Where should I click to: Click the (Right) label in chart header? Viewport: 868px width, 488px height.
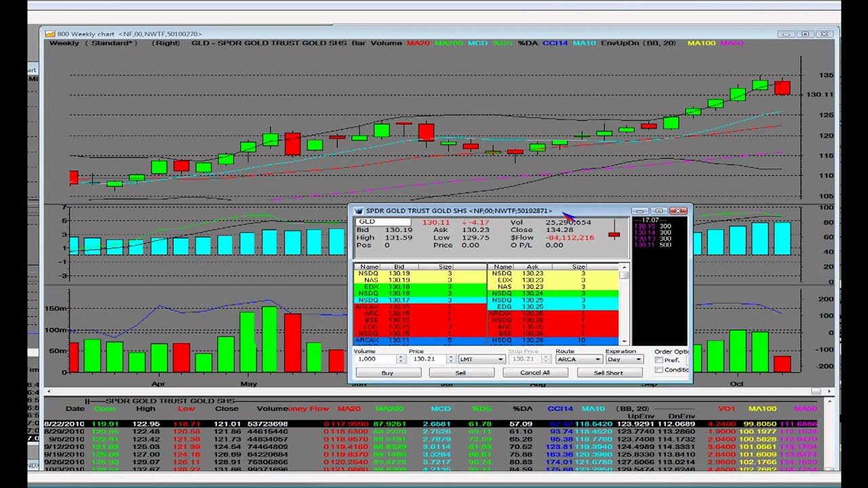(165, 43)
